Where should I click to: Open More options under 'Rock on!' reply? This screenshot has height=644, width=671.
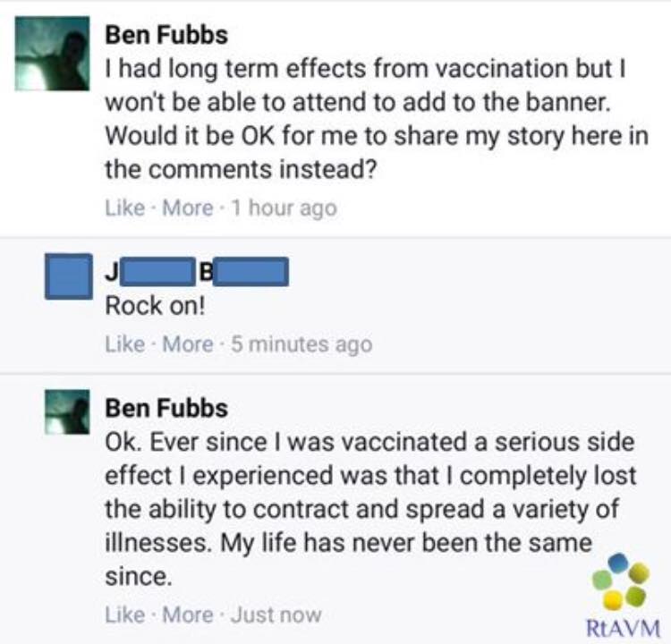[188, 344]
